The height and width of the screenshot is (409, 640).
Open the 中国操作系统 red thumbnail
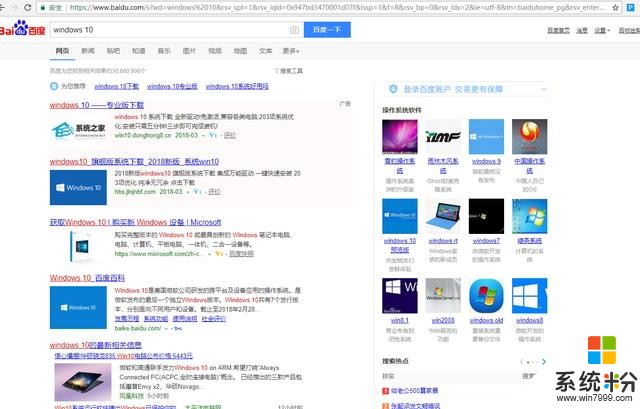click(529, 136)
